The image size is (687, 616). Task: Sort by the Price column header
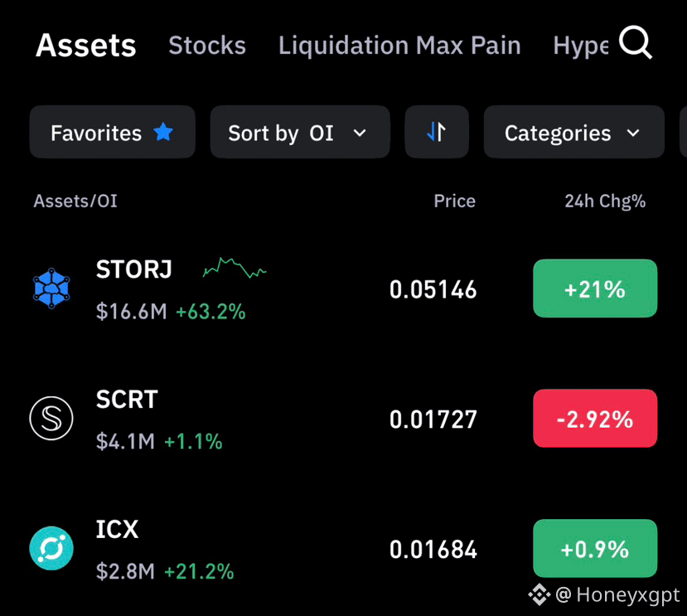(454, 201)
